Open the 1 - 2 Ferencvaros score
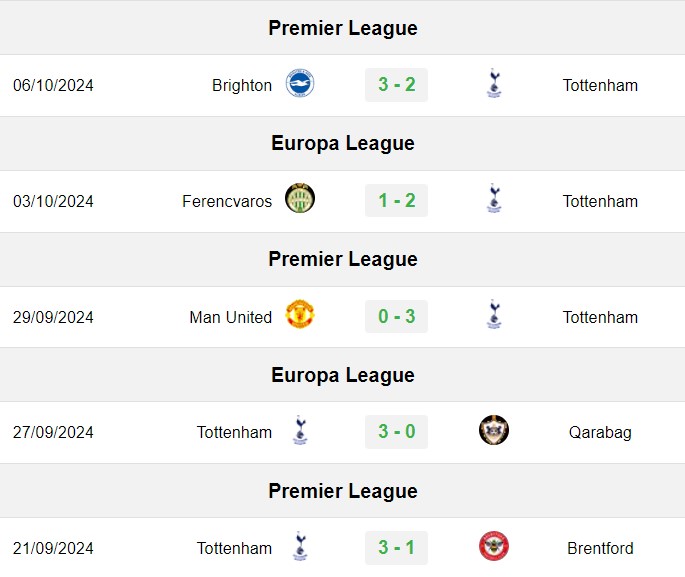The width and height of the screenshot is (685, 577). pos(396,200)
